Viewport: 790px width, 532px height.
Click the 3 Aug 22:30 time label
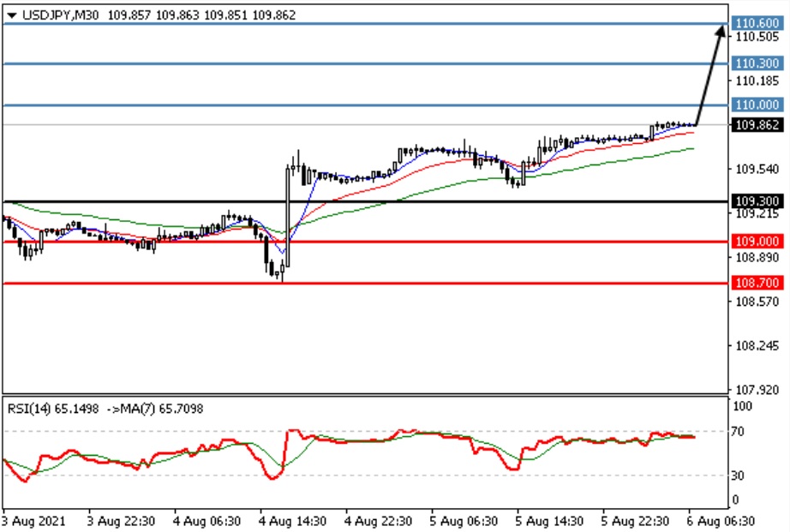pyautogui.click(x=121, y=520)
